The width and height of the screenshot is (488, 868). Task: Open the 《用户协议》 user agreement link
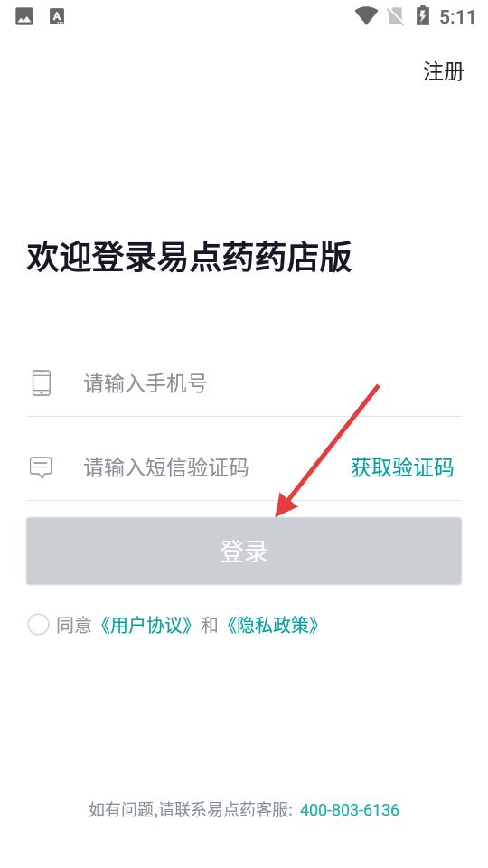145,625
